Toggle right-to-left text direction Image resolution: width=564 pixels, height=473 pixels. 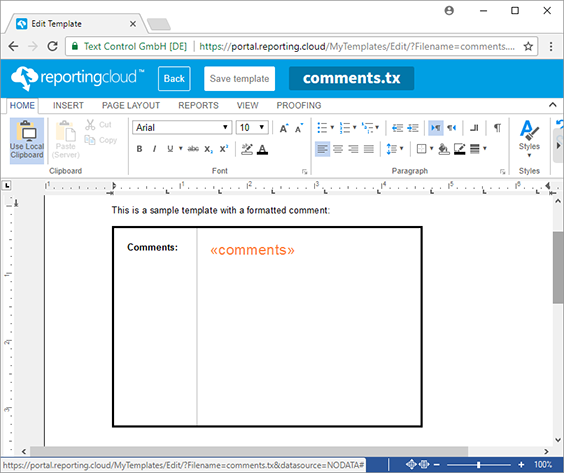pos(452,128)
